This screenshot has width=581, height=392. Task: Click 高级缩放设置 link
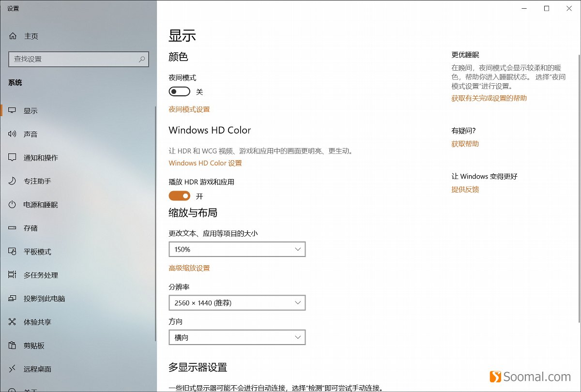[189, 268]
